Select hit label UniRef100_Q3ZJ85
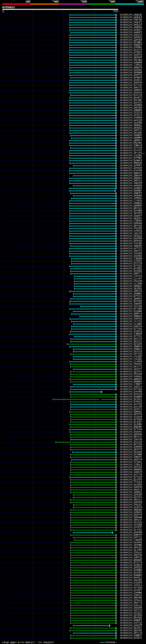Image resolution: width=146 pixels, height=644 pixels. coord(131,407)
